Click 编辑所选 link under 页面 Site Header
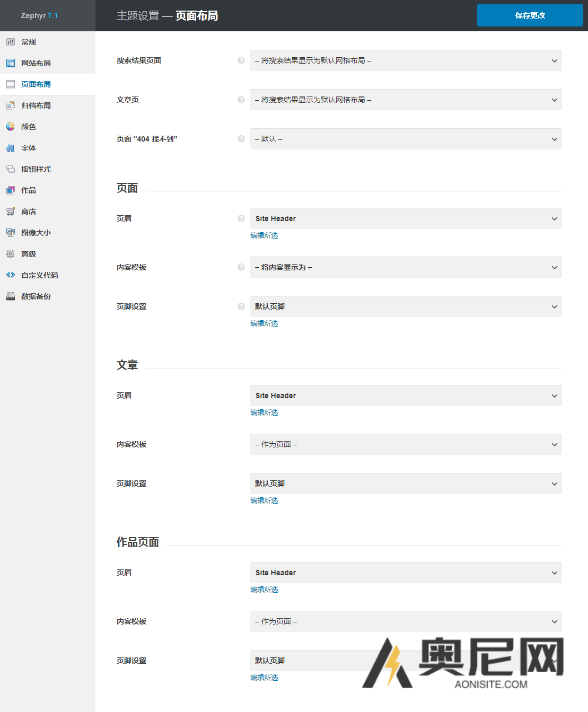 pyautogui.click(x=264, y=235)
